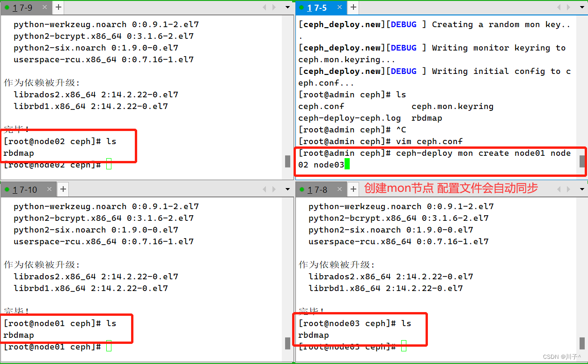
Task: Add a new tab next to 1 7-9
Action: [58, 7]
